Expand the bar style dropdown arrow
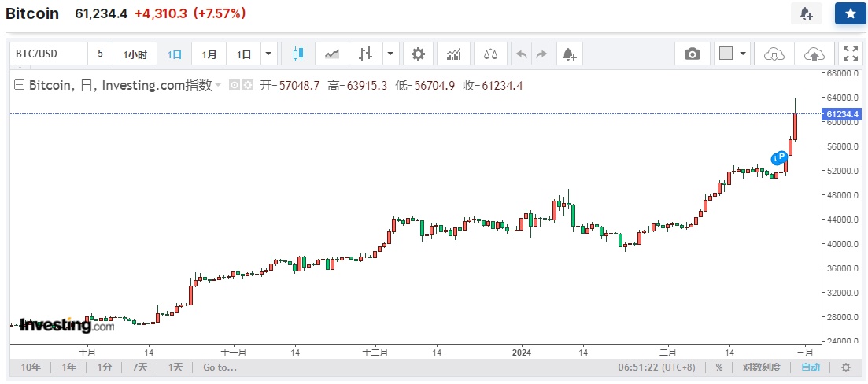Image resolution: width=868 pixels, height=384 pixels. point(390,54)
